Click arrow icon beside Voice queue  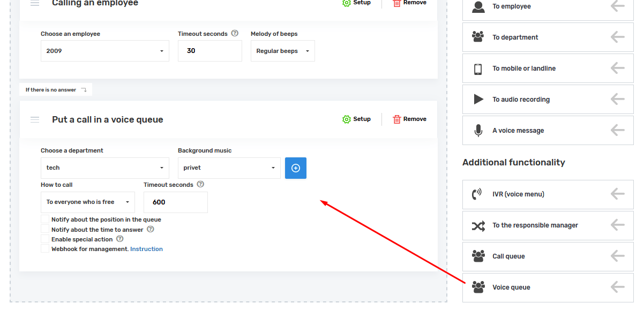(617, 287)
